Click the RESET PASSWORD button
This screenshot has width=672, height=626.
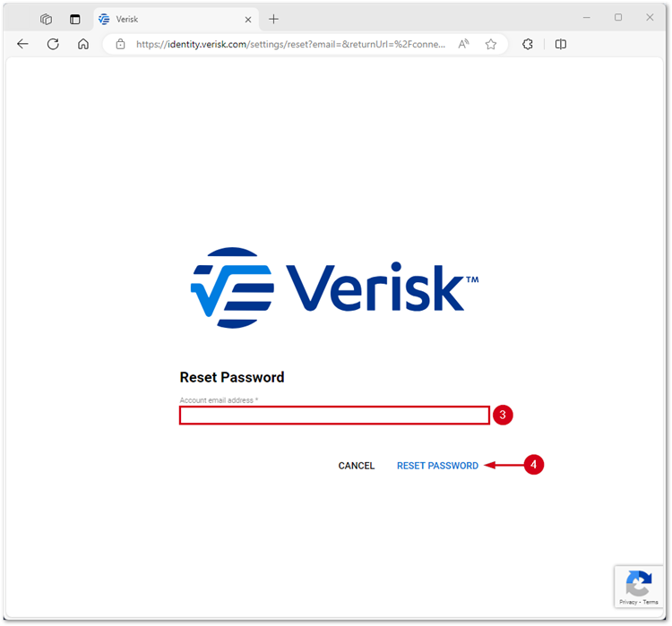(437, 466)
